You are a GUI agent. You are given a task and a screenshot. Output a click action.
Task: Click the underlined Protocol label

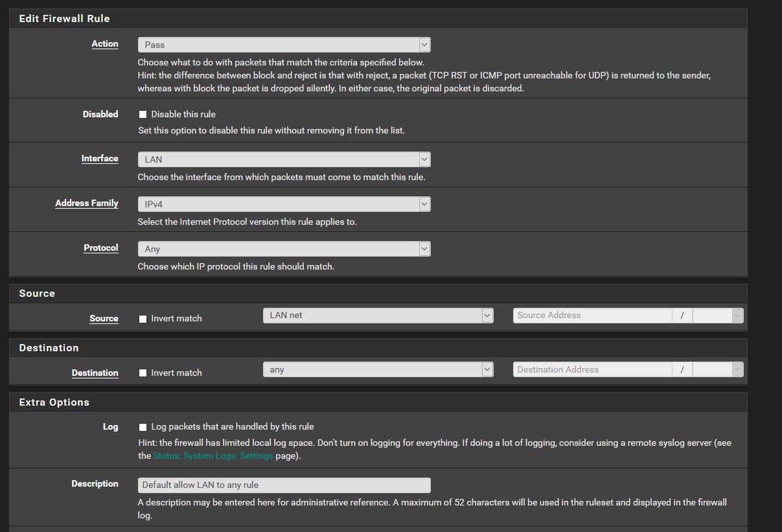click(x=101, y=248)
